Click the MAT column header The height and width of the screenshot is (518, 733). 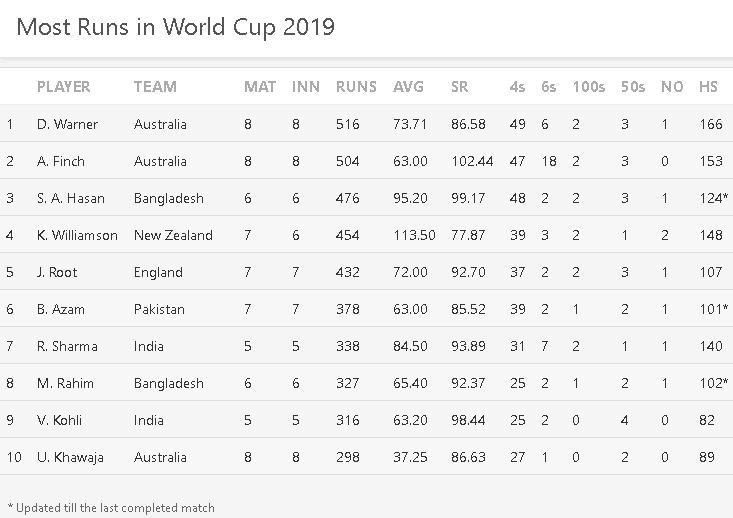point(260,87)
